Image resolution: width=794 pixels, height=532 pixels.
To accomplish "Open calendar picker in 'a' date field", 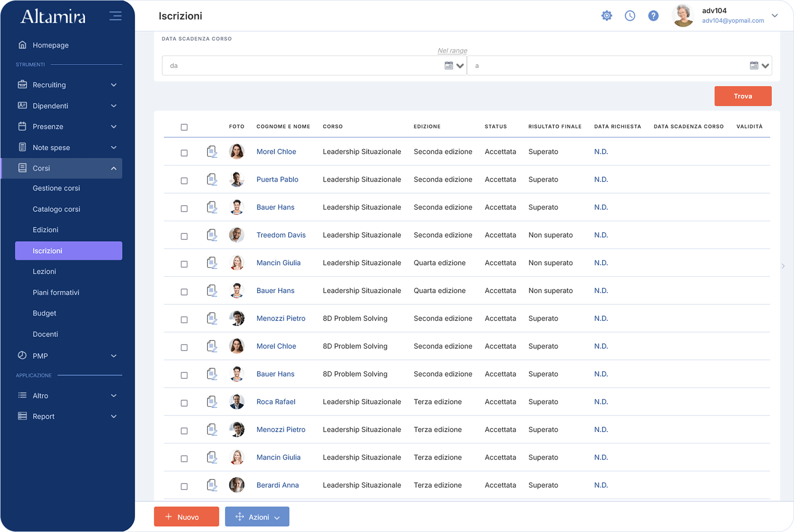I will 754,66.
